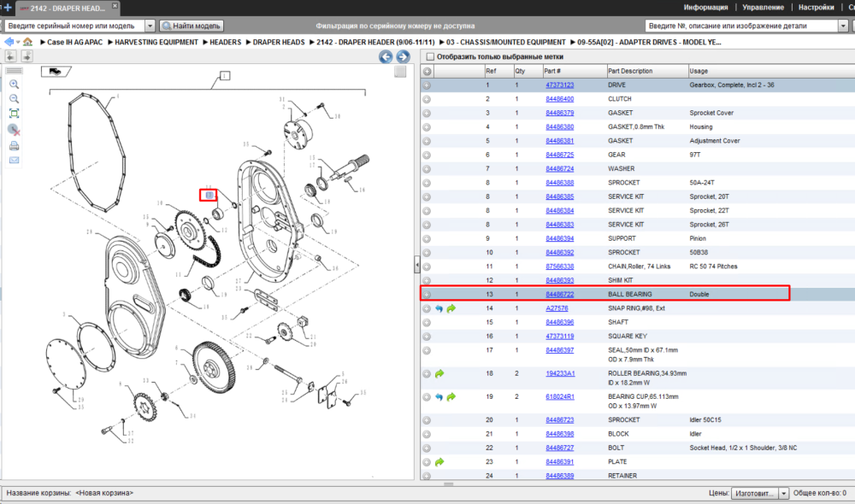Add BALL BEARING 84486722 with its plus icon
The height and width of the screenshot is (504, 855).
[x=427, y=294]
